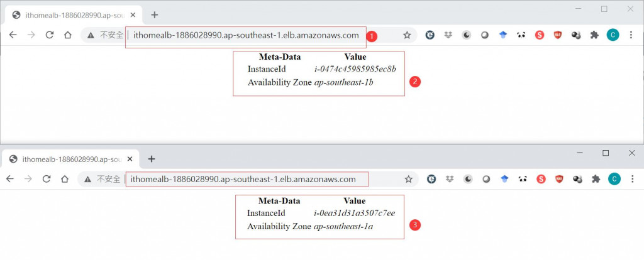
Task: Bookmark the page with star in upper window
Action: tap(407, 35)
